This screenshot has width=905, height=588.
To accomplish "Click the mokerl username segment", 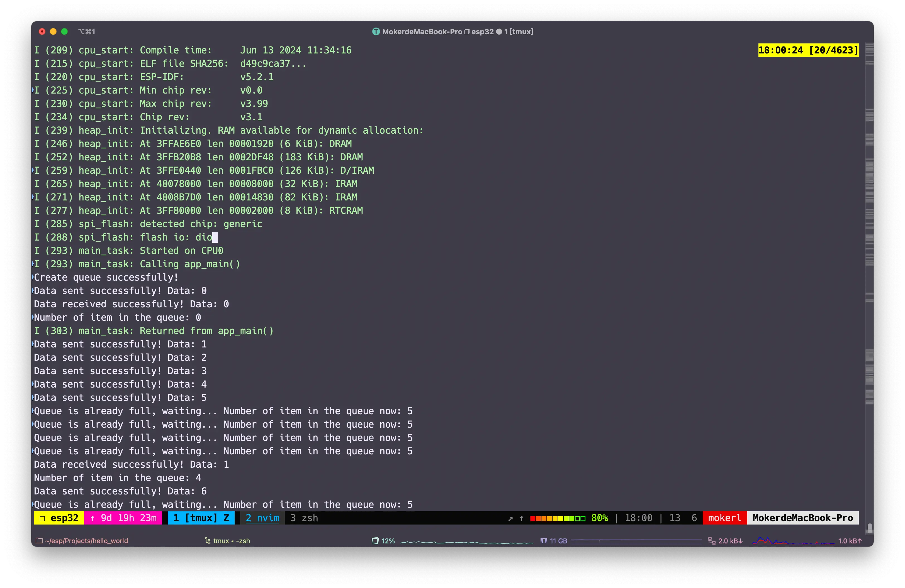I will point(725,518).
